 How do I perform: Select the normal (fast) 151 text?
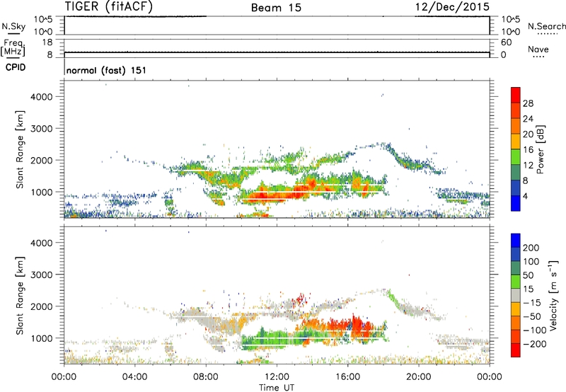coord(107,70)
